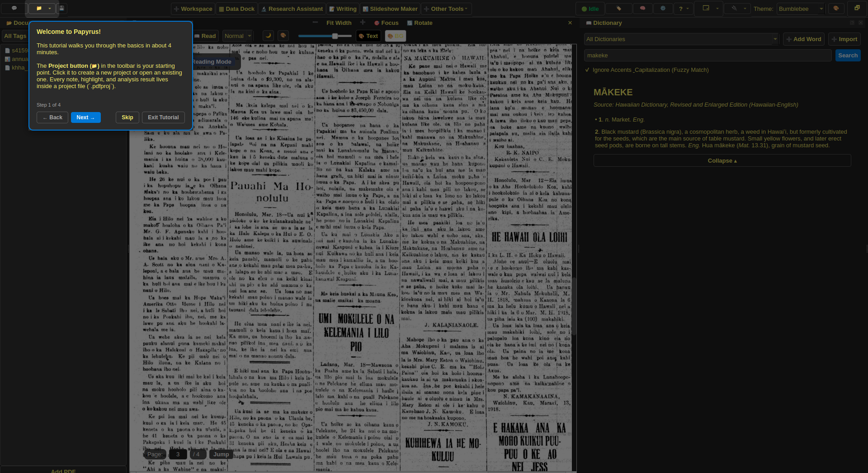The width and height of the screenshot is (868, 473).
Task: Click Add PDF at the bottom left
Action: [63, 470]
